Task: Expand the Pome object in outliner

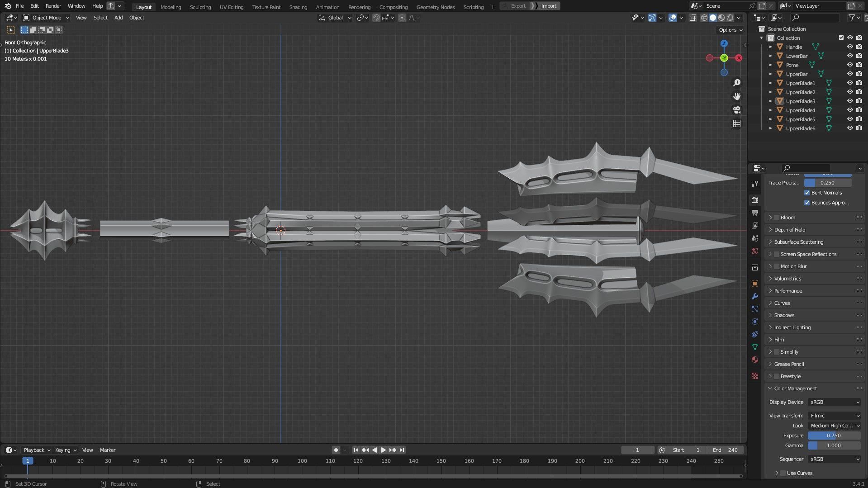Action: click(x=771, y=65)
